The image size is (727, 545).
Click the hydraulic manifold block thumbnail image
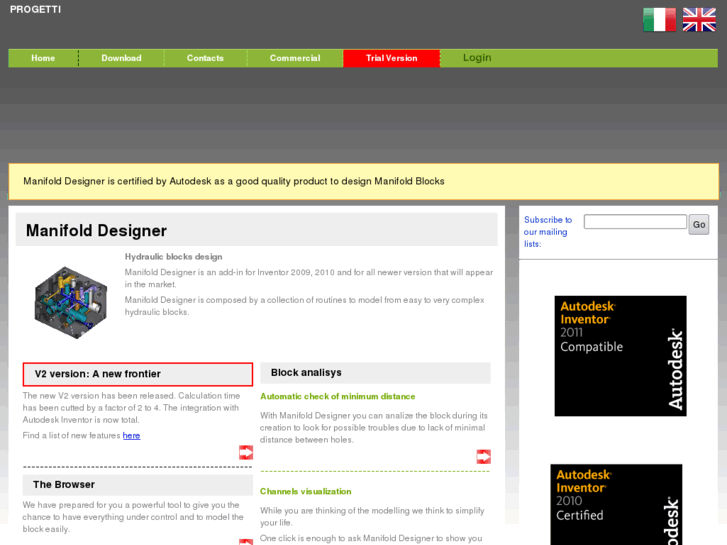tap(71, 302)
